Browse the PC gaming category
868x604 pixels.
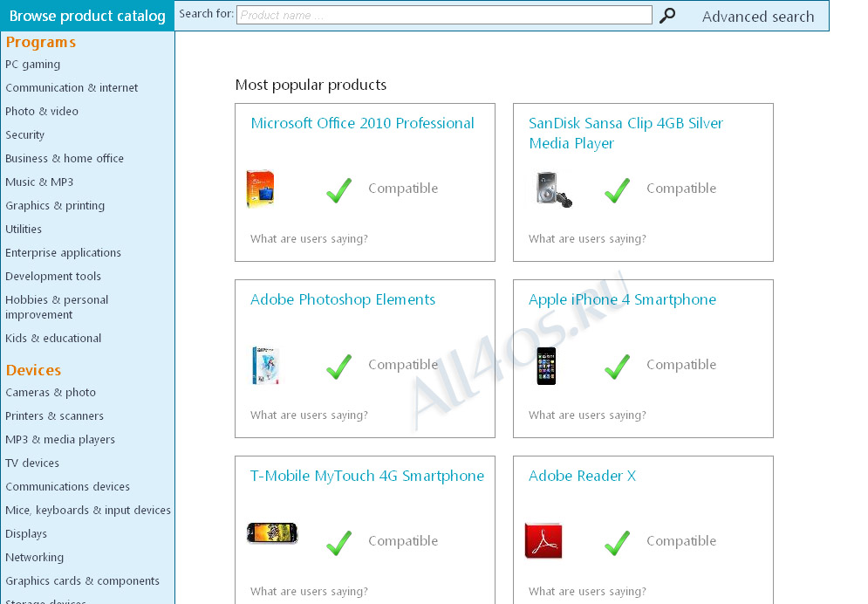(x=32, y=65)
